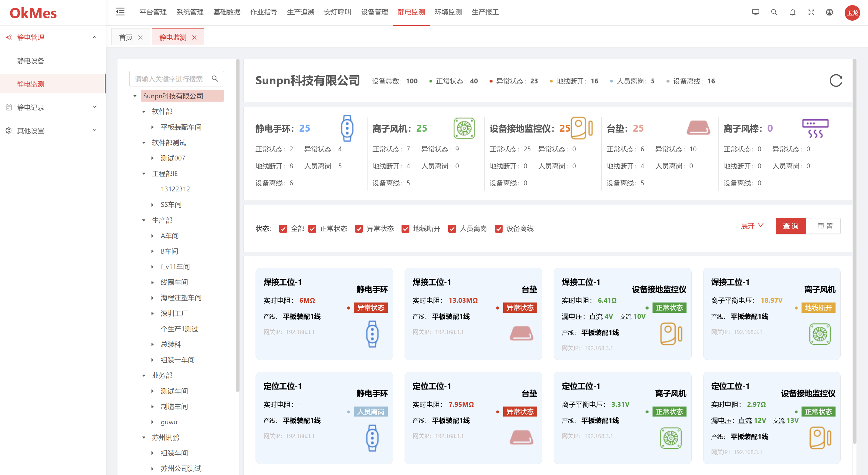The width and height of the screenshot is (868, 475).
Task: Click the tree panel vertical scrollbar
Action: [238, 226]
